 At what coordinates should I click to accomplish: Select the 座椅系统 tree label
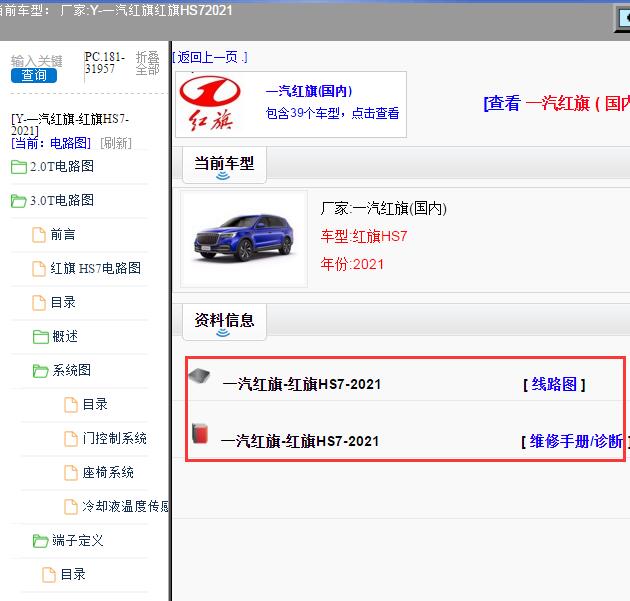pyautogui.click(x=108, y=472)
